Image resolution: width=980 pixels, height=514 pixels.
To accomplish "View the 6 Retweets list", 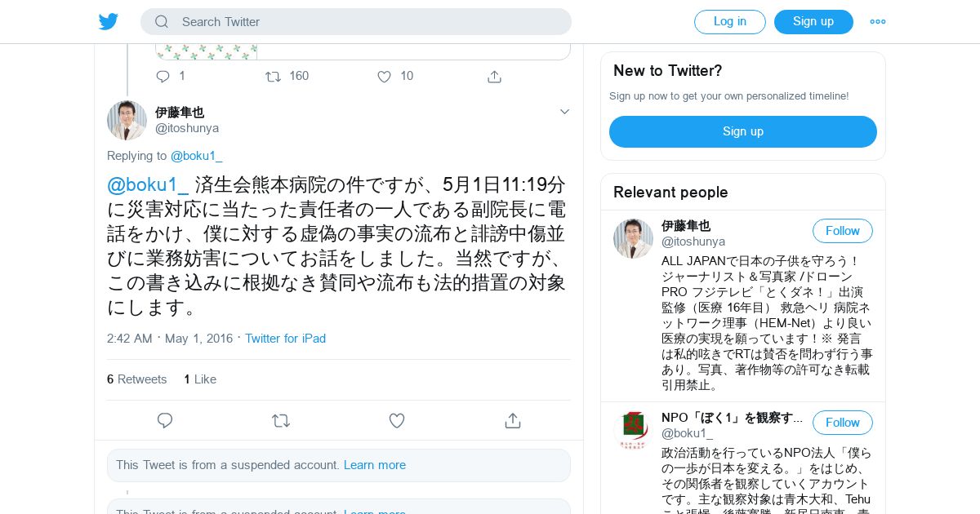I will point(136,379).
